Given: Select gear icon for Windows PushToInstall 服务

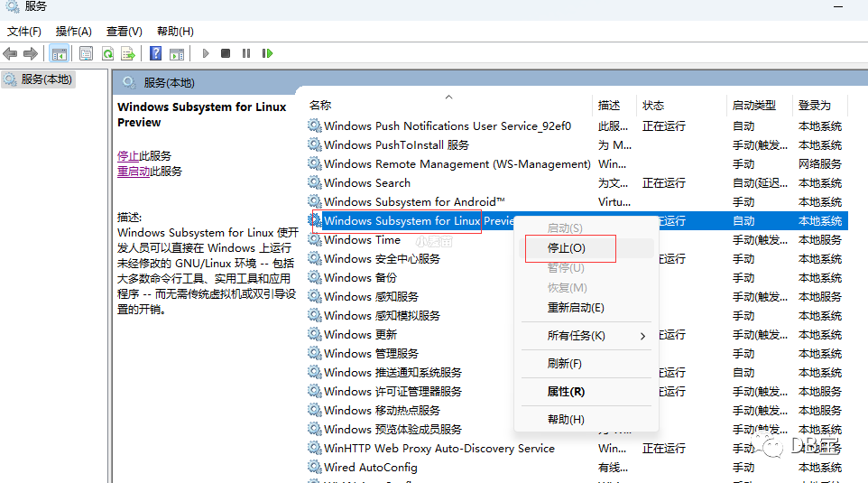Looking at the screenshot, I should (314, 144).
